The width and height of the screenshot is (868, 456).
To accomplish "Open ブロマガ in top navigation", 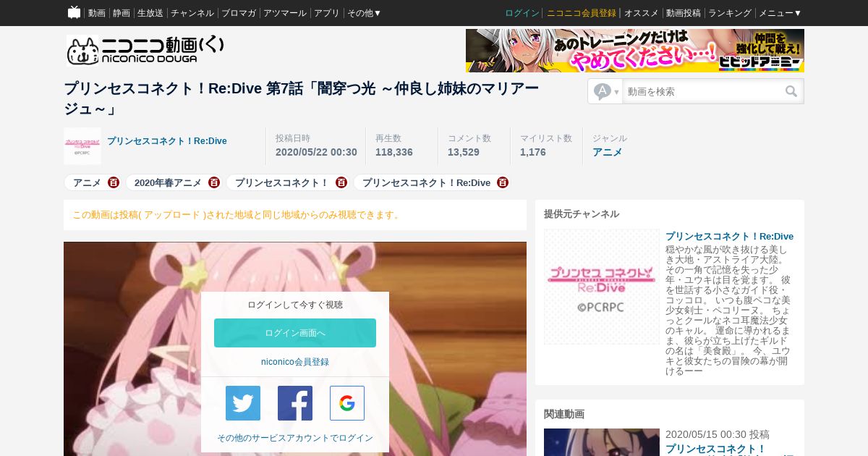I will click(x=239, y=13).
